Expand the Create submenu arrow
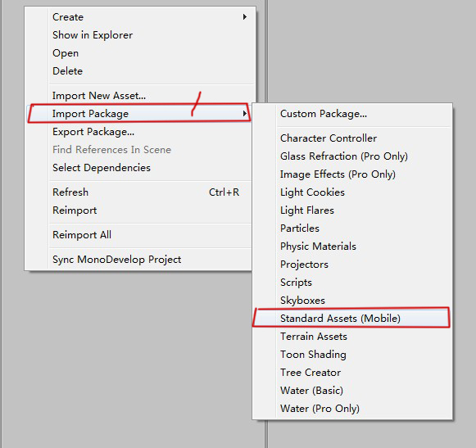This screenshot has width=476, height=448. (245, 17)
